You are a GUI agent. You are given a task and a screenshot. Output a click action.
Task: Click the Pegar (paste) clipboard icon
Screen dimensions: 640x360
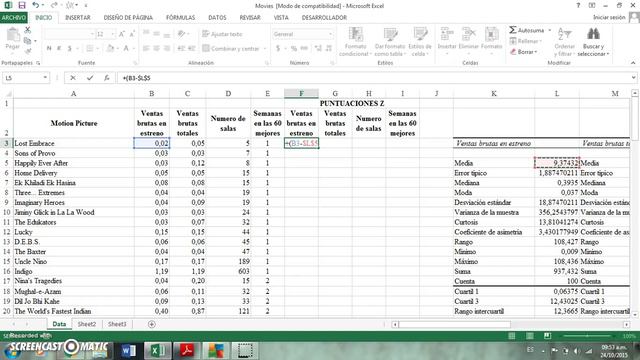13,35
